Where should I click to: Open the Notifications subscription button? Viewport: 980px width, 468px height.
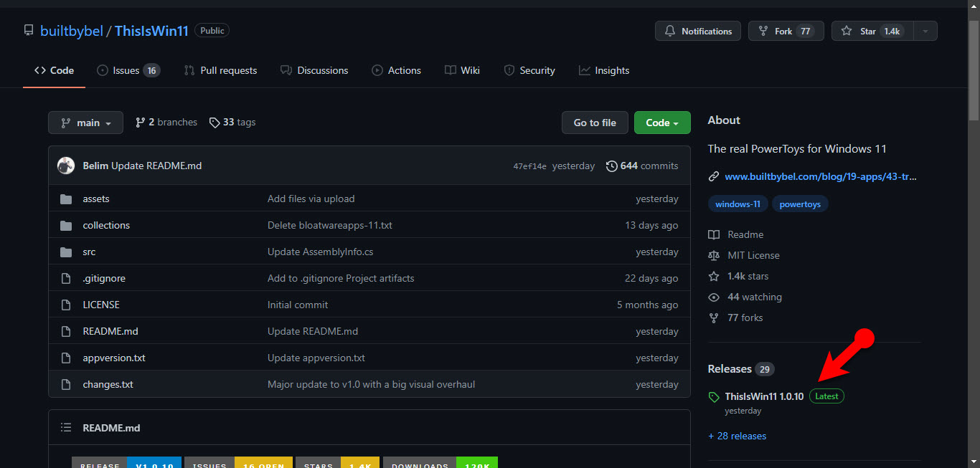coord(697,31)
